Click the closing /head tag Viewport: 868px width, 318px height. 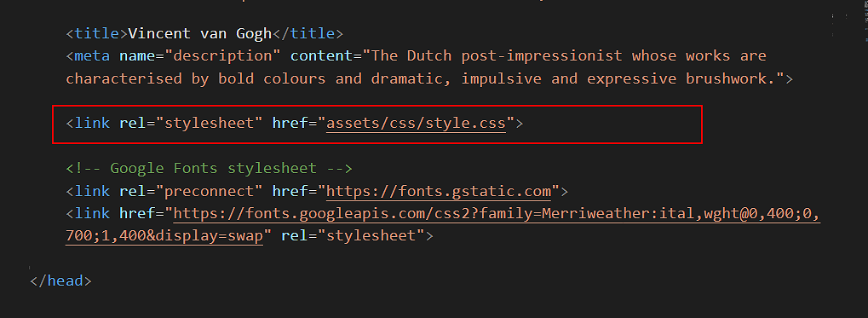click(x=60, y=280)
